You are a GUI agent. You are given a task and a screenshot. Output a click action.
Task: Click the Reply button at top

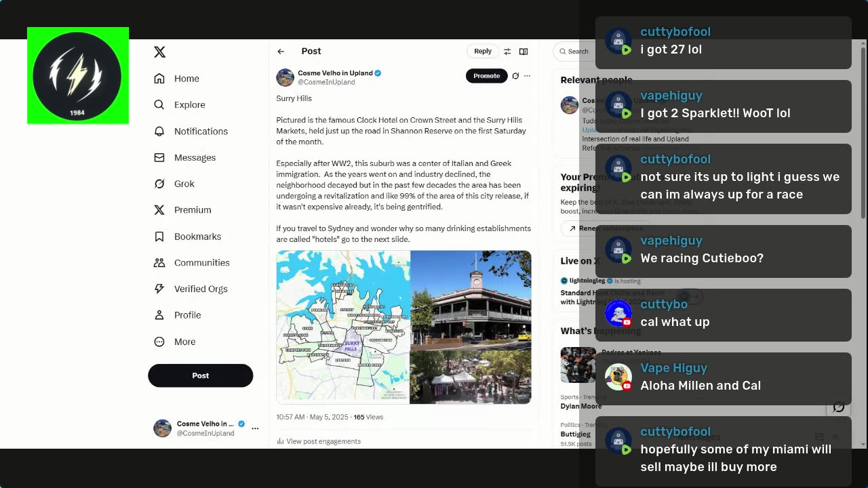(x=483, y=52)
